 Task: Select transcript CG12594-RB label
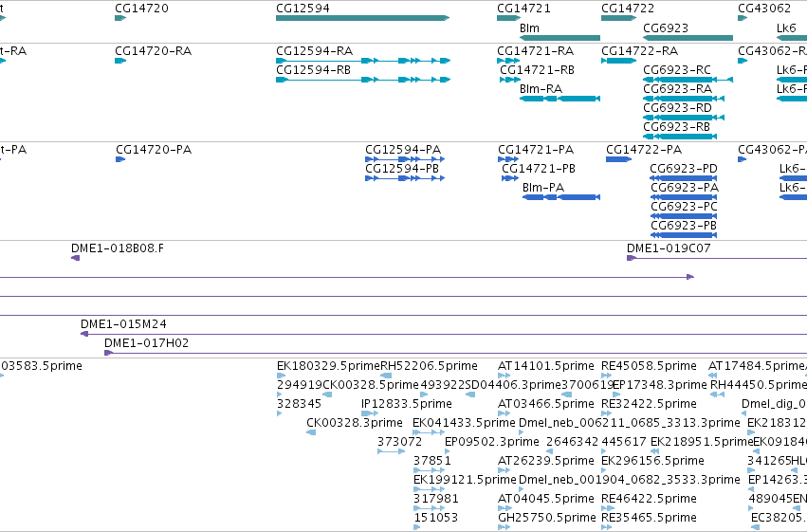tap(313, 70)
